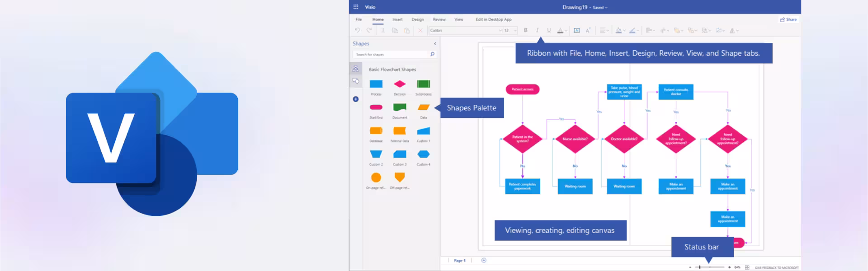The height and width of the screenshot is (271, 868).
Task: Select the On-page reference shape
Action: [376, 178]
